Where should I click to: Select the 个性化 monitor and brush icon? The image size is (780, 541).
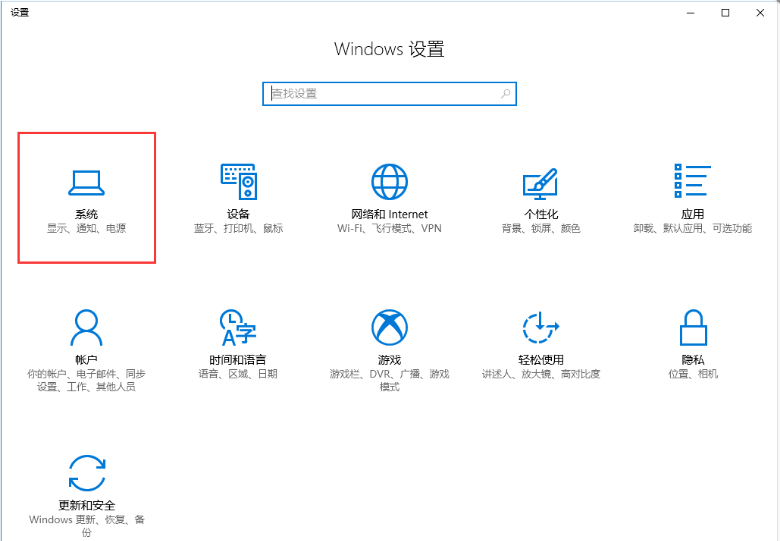(x=540, y=182)
